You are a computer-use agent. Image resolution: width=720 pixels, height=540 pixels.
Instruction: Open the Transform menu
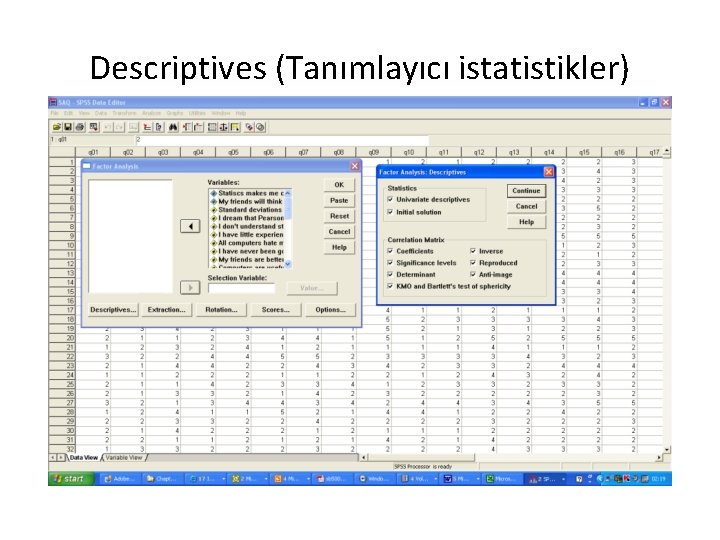tap(124, 113)
